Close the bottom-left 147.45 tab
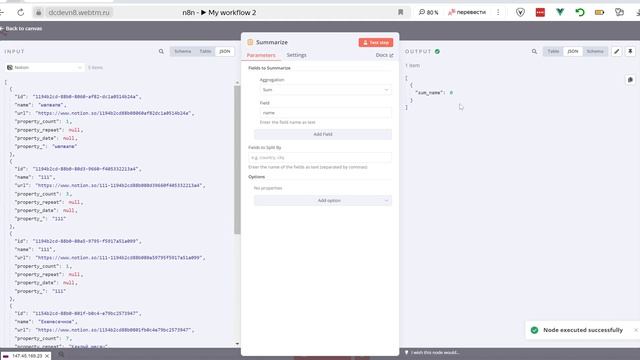 (47, 356)
